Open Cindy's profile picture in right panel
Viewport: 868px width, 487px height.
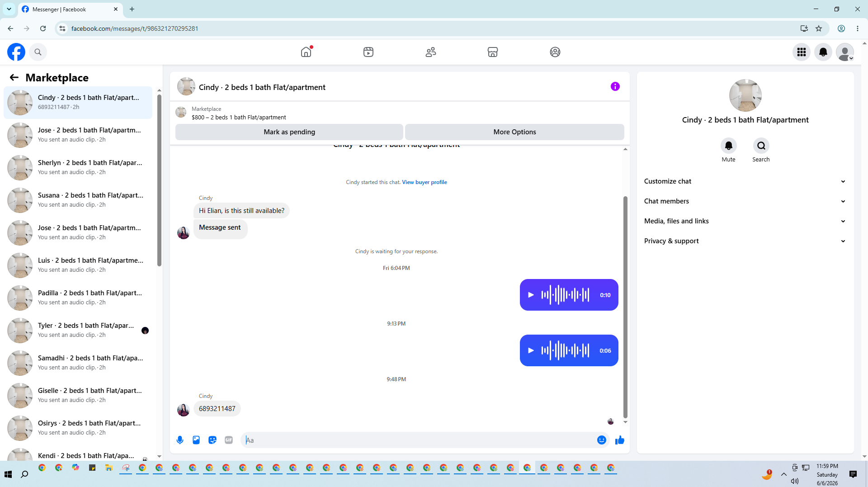coord(745,95)
